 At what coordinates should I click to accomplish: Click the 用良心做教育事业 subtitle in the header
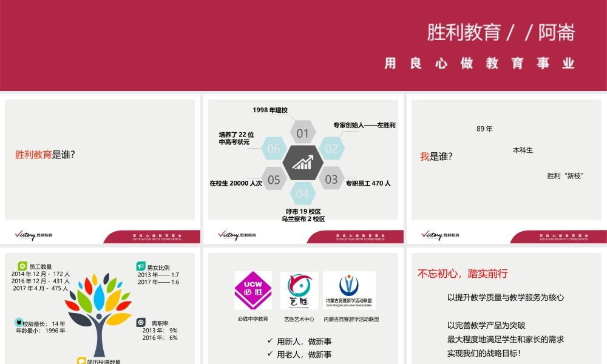click(x=480, y=63)
